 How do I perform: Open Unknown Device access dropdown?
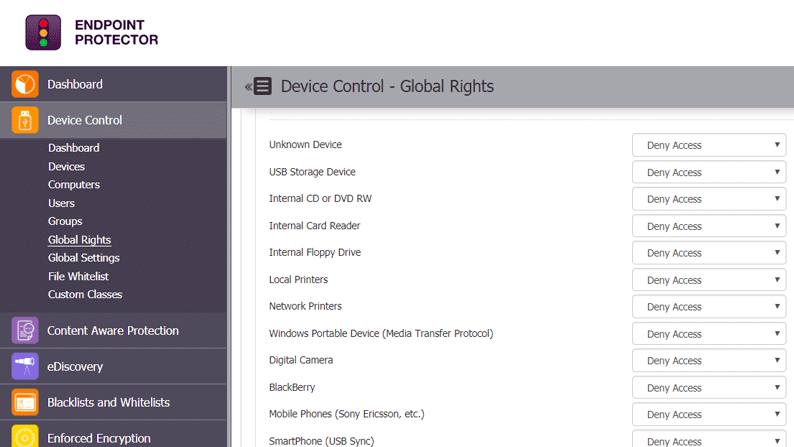[x=709, y=145]
